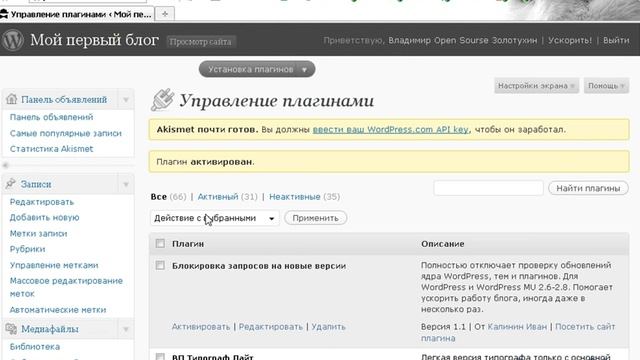The image size is (640, 360).
Task: Open the Действие с выбранными dropdown
Action: [x=215, y=218]
